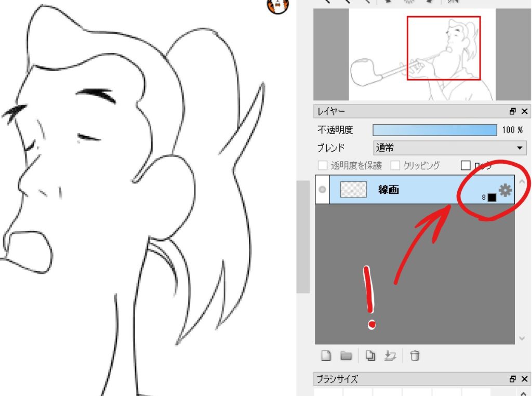Float the レイヤー panel with undock icon

(513, 111)
